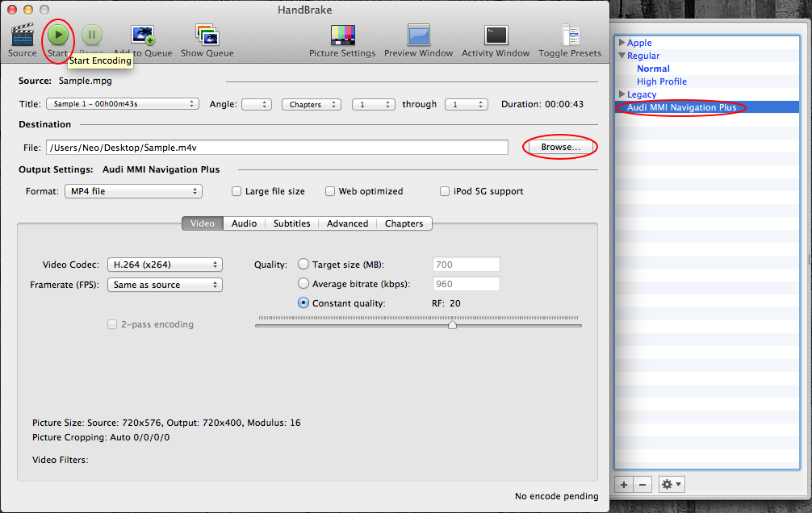Expand the Legacy presets group

pyautogui.click(x=622, y=94)
